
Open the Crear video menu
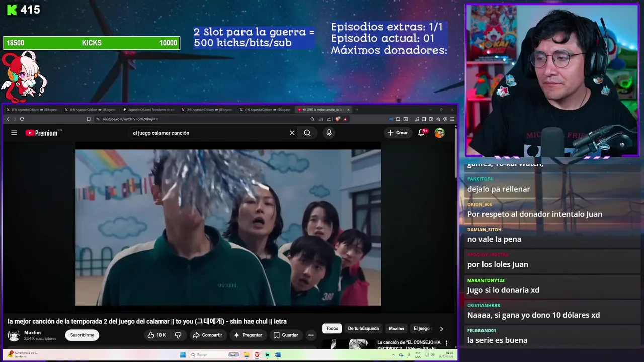397,133
